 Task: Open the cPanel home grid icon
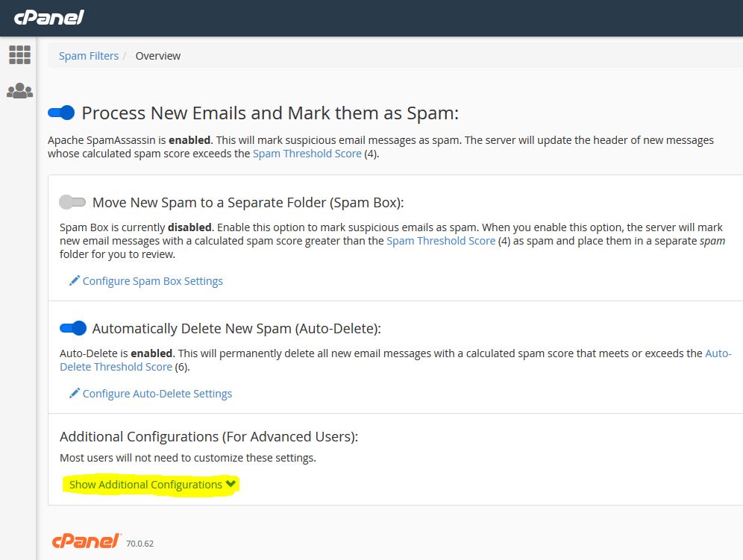pos(20,55)
